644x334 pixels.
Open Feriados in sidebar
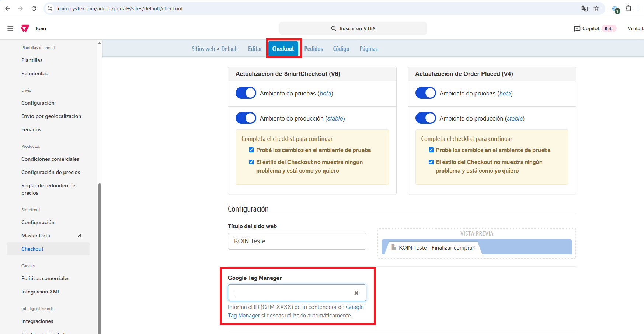(x=31, y=129)
